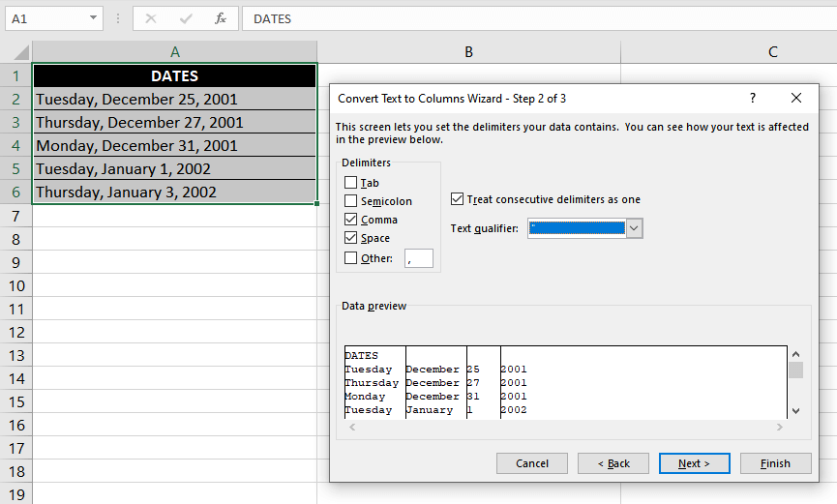The width and height of the screenshot is (837, 504).
Task: Enable the Semicolon delimiter checkbox
Action: (x=350, y=201)
